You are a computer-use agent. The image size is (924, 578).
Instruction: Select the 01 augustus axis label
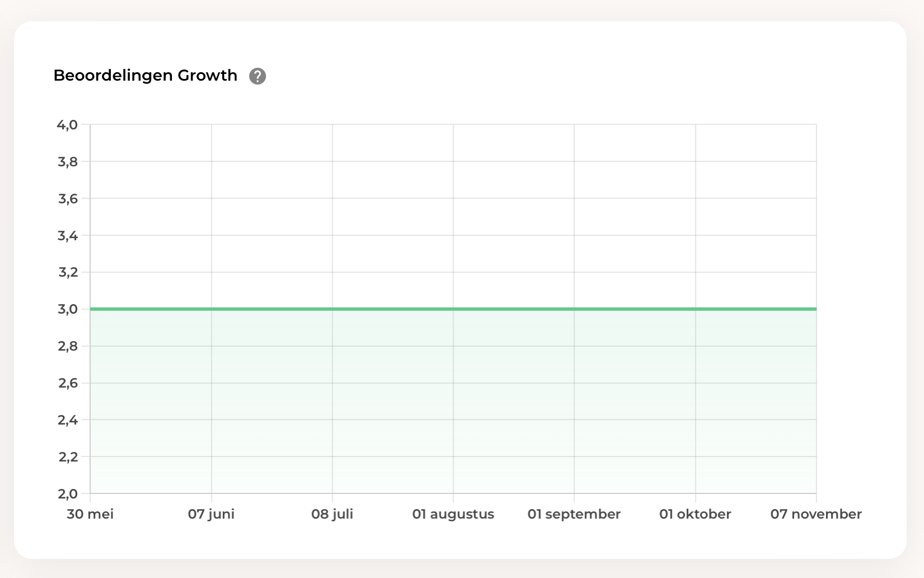coord(453,514)
